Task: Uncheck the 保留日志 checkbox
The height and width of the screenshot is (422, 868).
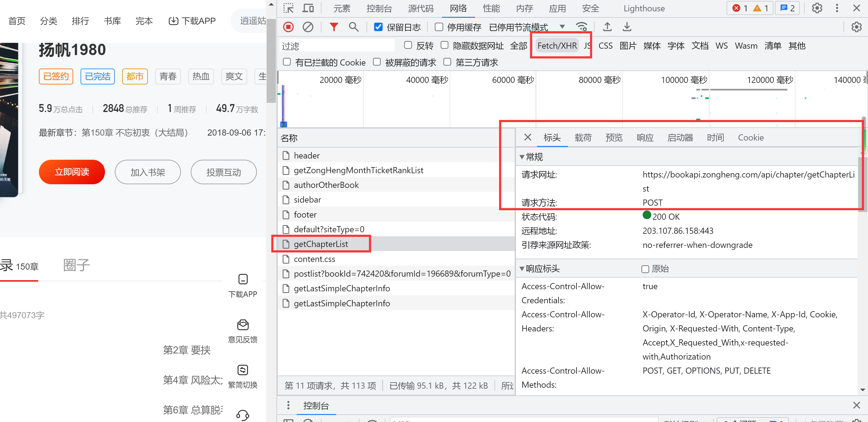Action: 378,27
